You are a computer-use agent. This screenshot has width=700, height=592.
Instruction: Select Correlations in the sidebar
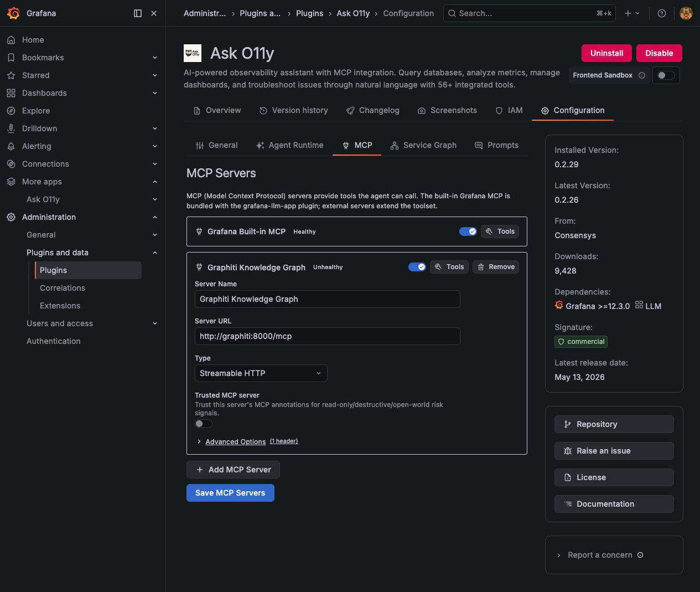pos(63,288)
